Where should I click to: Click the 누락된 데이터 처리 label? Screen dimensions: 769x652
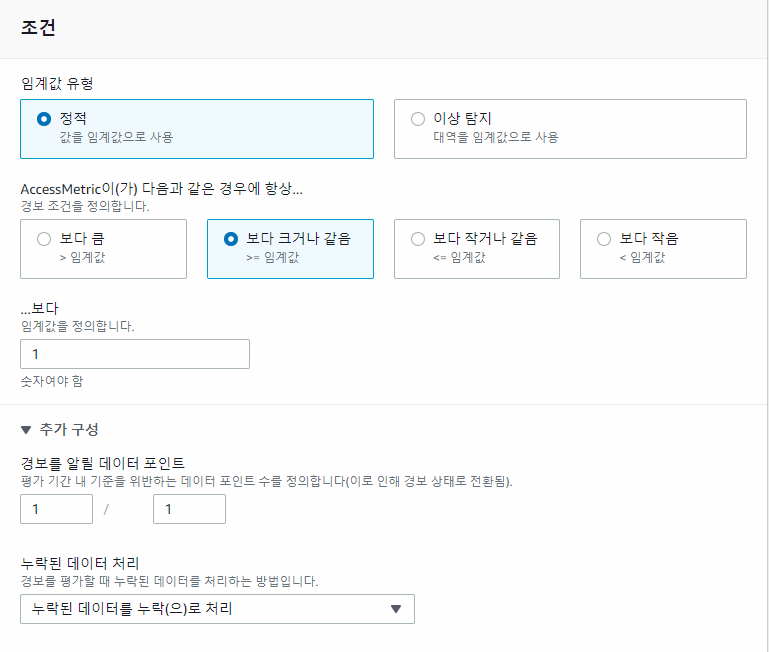point(80,563)
